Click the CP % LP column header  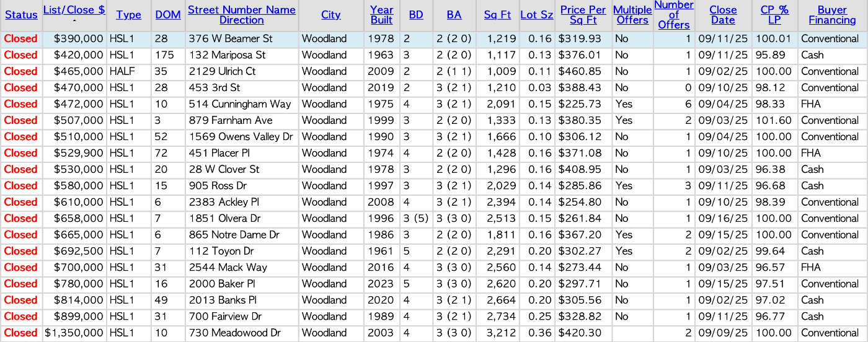(774, 15)
